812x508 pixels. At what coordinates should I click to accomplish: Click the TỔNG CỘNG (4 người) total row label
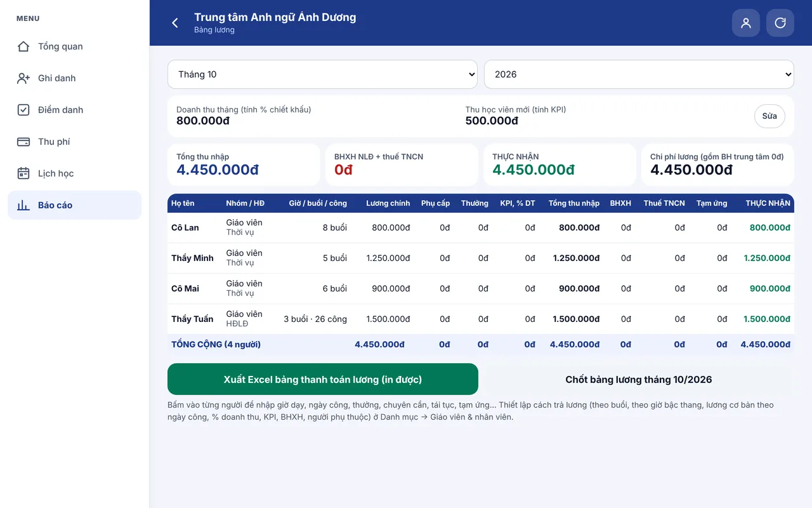pos(216,344)
